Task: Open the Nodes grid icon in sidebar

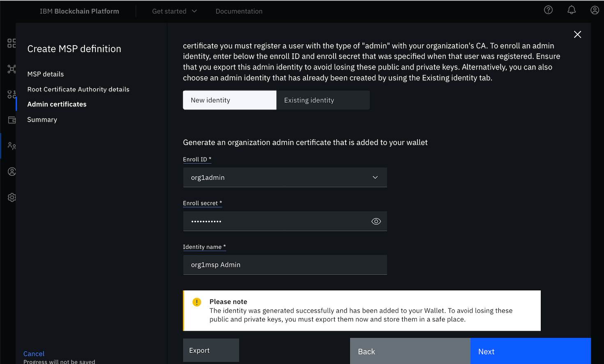Action: point(12,43)
